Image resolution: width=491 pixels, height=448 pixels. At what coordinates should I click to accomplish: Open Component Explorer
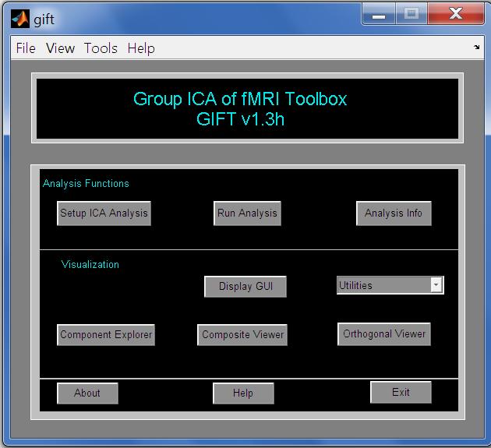pos(106,335)
